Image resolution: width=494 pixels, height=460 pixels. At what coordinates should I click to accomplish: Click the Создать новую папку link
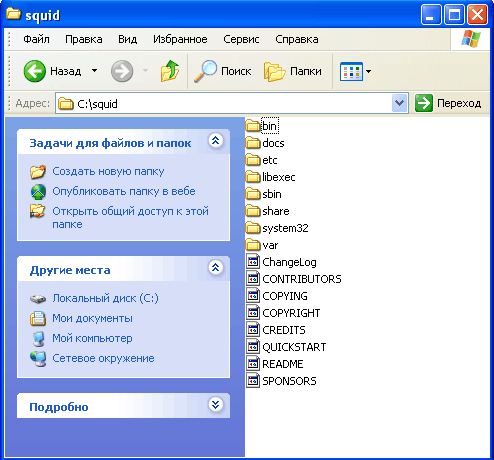108,171
